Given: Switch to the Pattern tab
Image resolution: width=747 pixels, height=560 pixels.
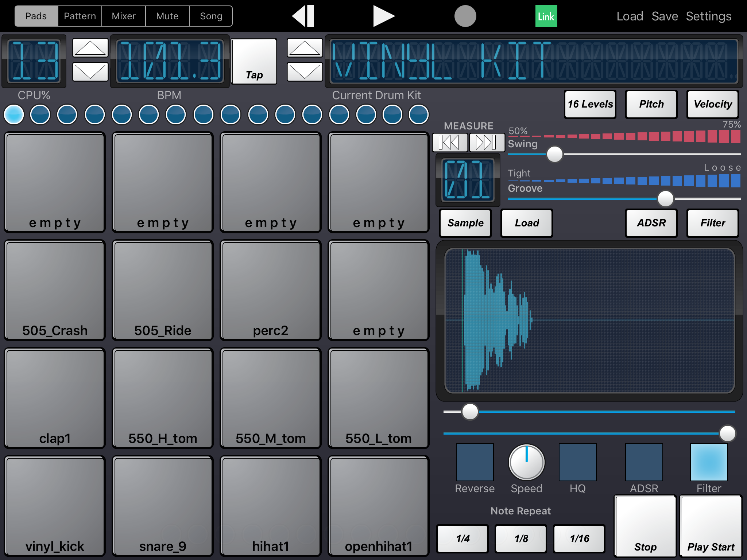Looking at the screenshot, I should click(x=80, y=16).
